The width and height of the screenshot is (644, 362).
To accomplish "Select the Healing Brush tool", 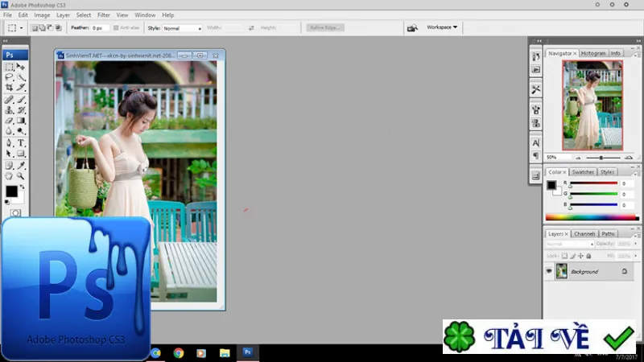I will 10,100.
